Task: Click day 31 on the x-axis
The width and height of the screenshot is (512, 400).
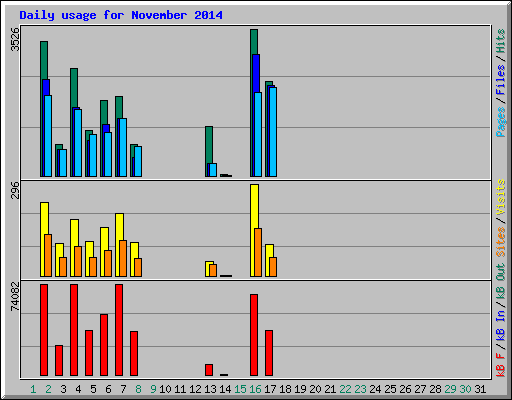Action: point(480,389)
